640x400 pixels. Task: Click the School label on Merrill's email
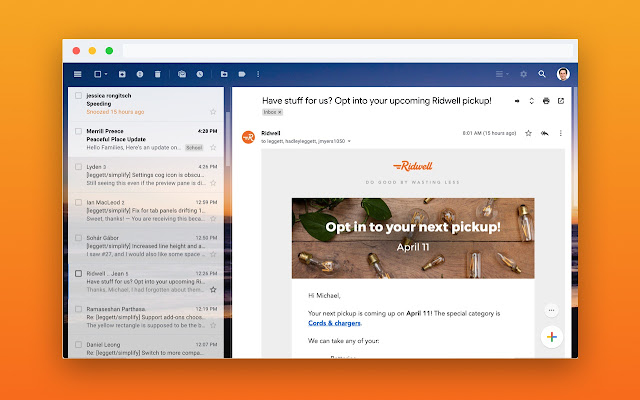[x=194, y=148]
